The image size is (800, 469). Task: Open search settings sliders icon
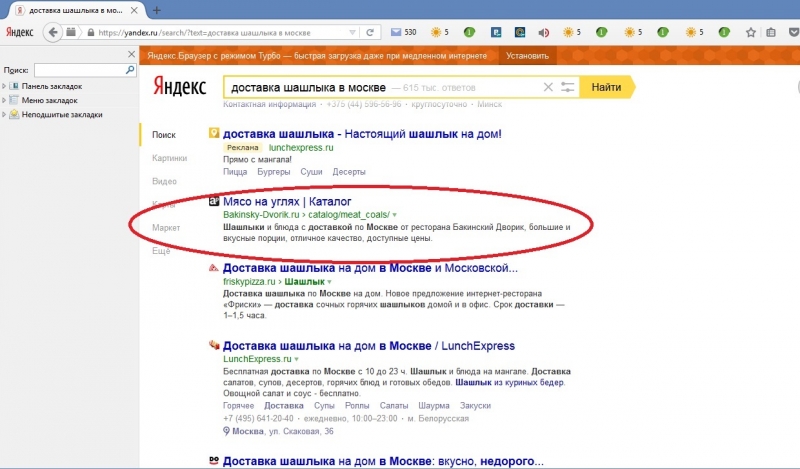click(567, 87)
